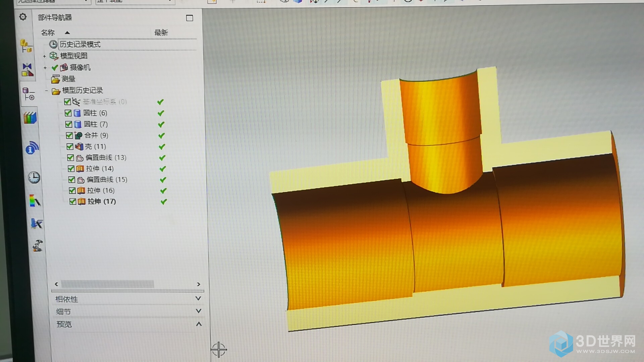Image resolution: width=644 pixels, height=362 pixels.
Task: Select the 测量 tree item
Action: point(68,79)
